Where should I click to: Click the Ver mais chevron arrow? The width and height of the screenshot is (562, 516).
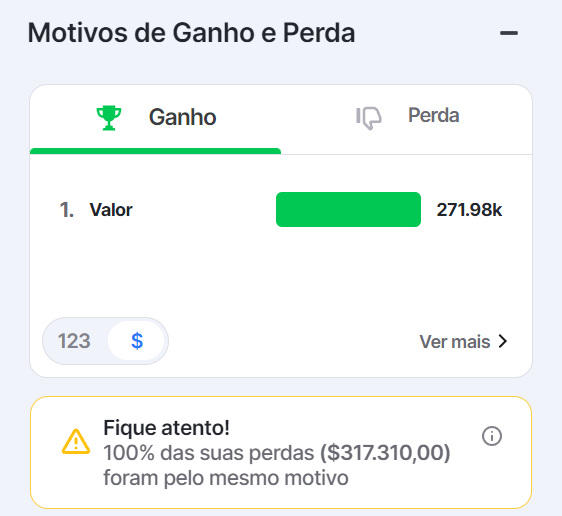coord(503,341)
